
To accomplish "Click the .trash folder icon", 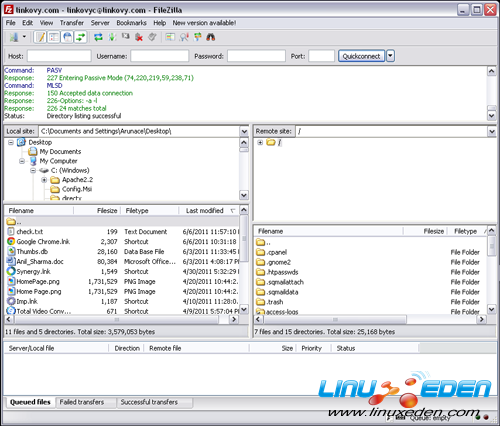I will (x=260, y=302).
